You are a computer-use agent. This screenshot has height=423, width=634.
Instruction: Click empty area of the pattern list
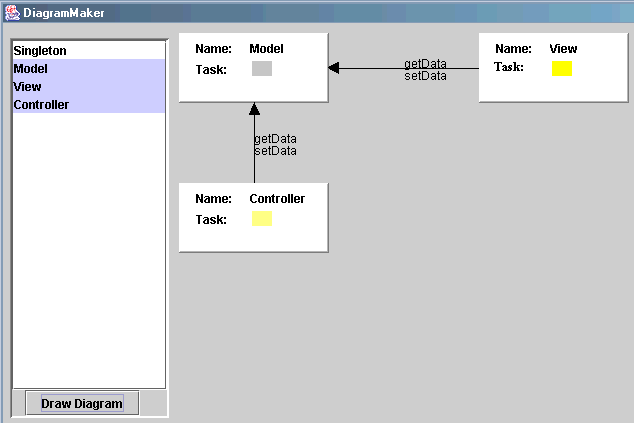[x=88, y=250]
